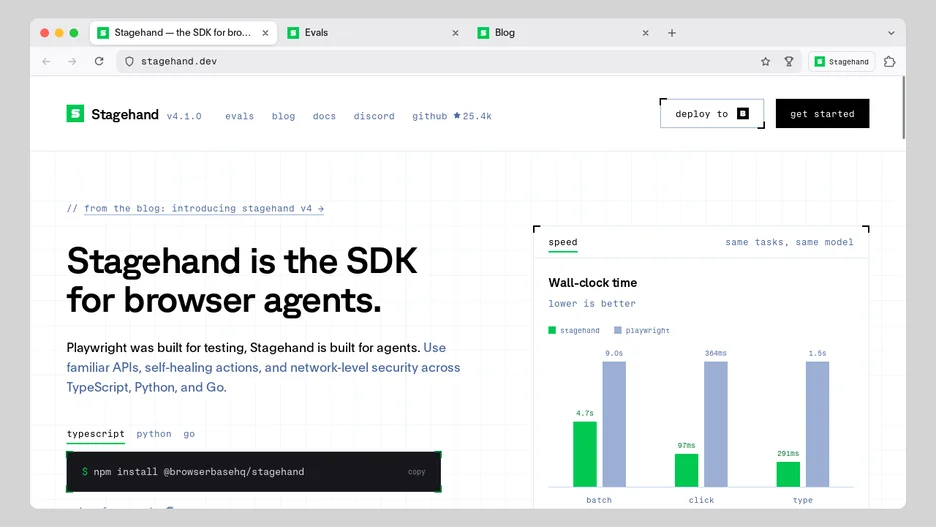
Task: Open a new browser tab
Action: tap(672, 33)
